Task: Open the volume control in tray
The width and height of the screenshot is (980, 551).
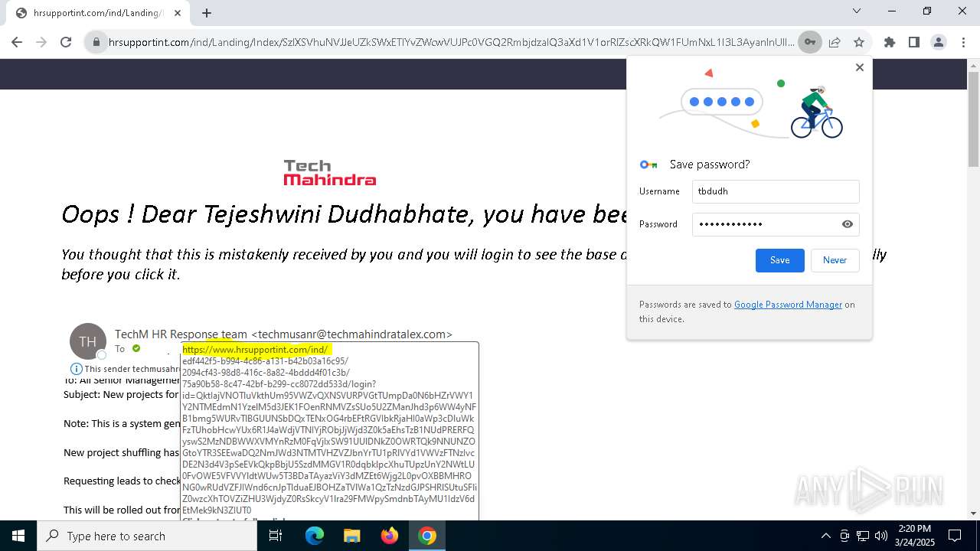Action: pos(881,536)
